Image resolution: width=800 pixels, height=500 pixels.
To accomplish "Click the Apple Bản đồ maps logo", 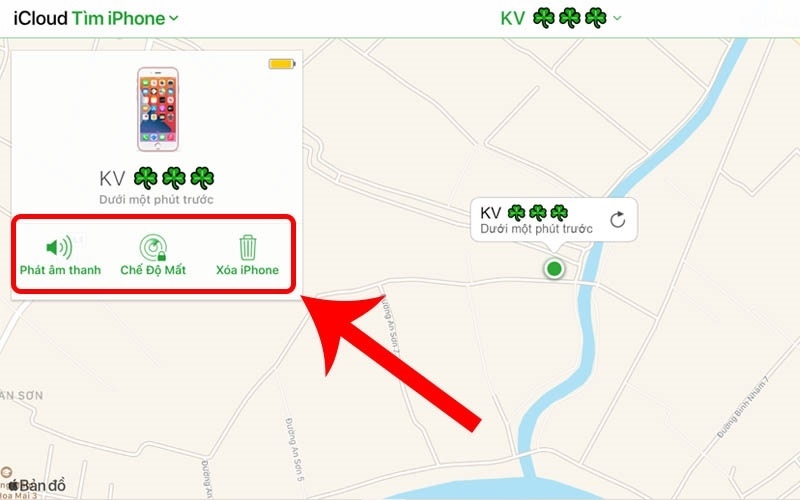I will 37,485.
